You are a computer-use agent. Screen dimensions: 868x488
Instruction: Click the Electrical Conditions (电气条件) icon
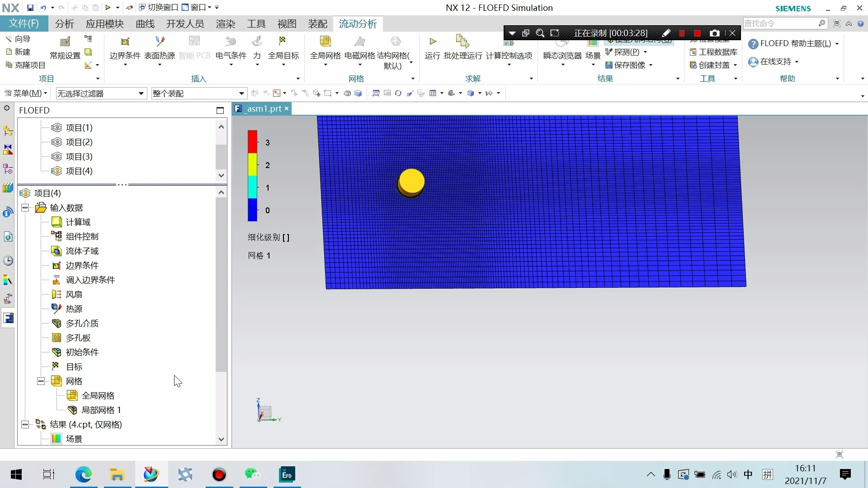[231, 42]
